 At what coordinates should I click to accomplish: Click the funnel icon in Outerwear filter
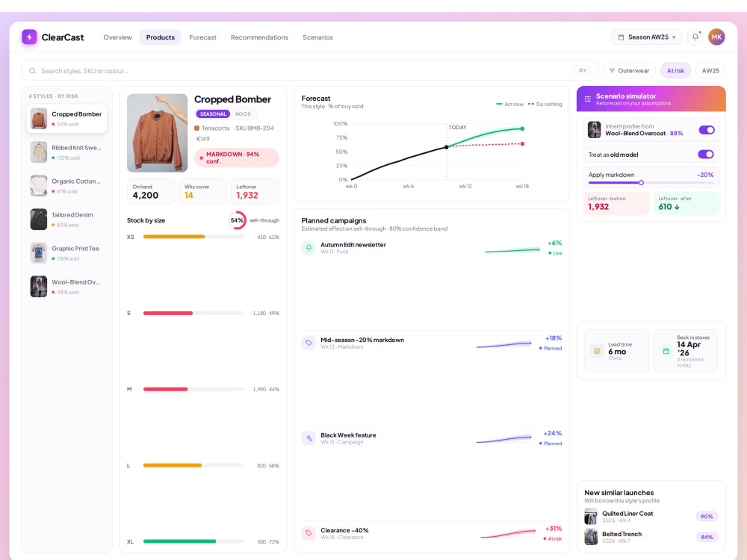click(613, 70)
